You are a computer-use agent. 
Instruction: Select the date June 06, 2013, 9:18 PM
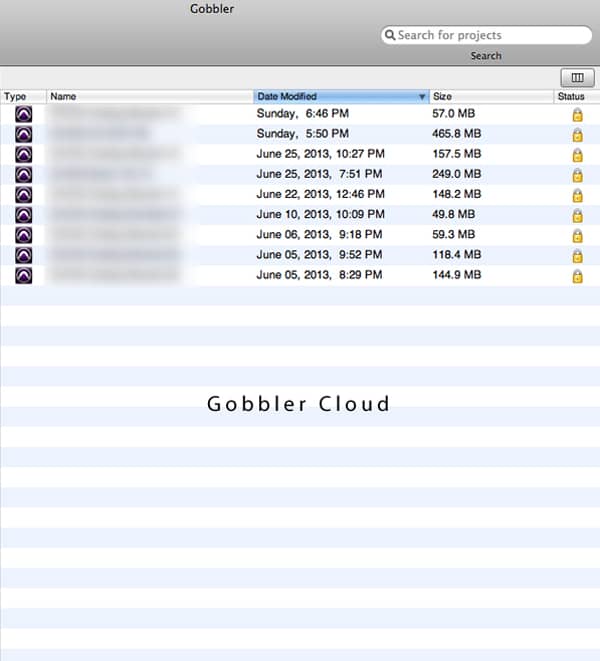pyautogui.click(x=319, y=234)
